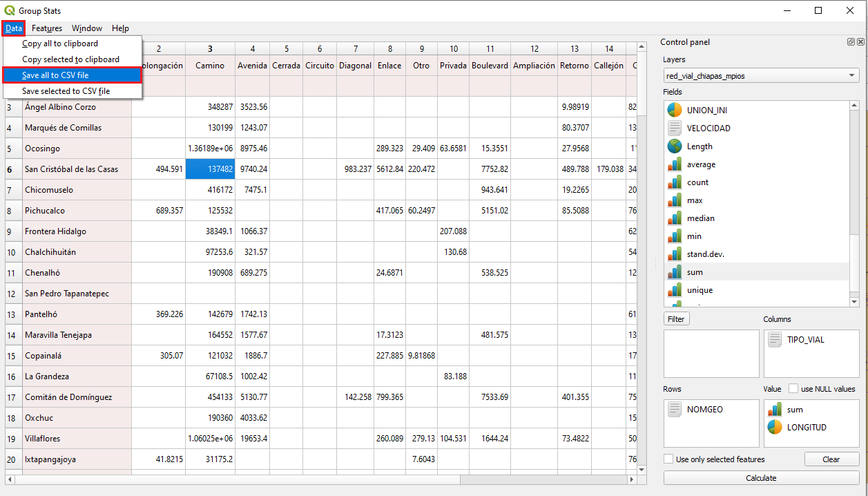Image resolution: width=868 pixels, height=496 pixels.
Task: Click the NOMGEO field icon in Rows box
Action: click(675, 409)
